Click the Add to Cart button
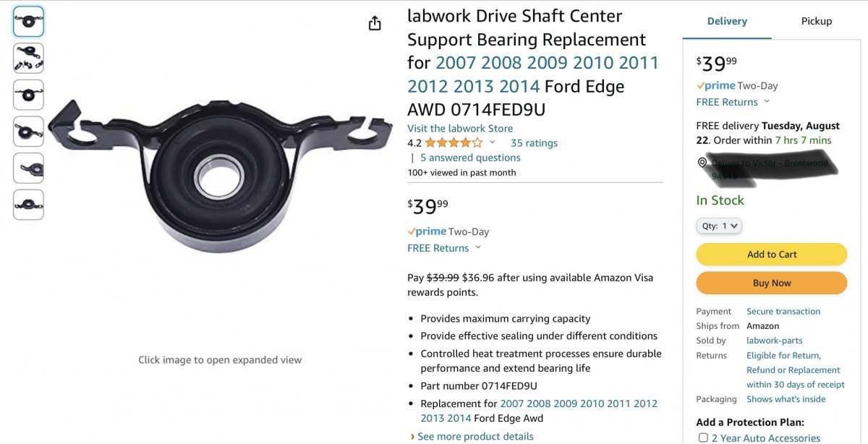Image resolution: width=868 pixels, height=444 pixels. pos(771,255)
